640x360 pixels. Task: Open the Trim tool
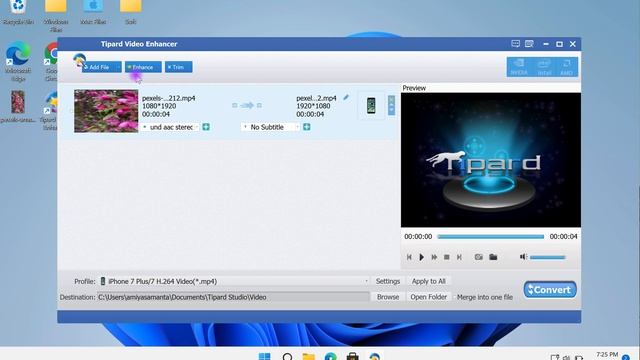point(178,67)
